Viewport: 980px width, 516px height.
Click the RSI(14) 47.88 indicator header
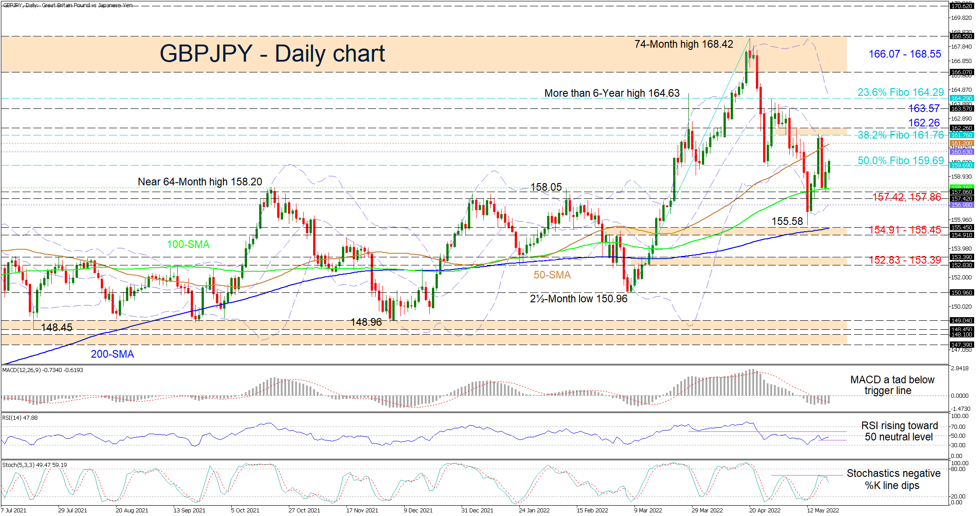20,417
